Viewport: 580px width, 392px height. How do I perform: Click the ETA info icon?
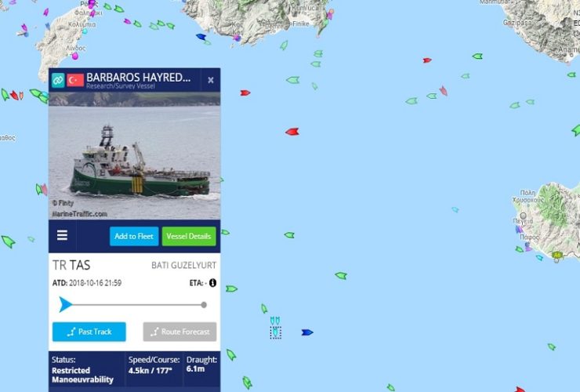click(212, 283)
